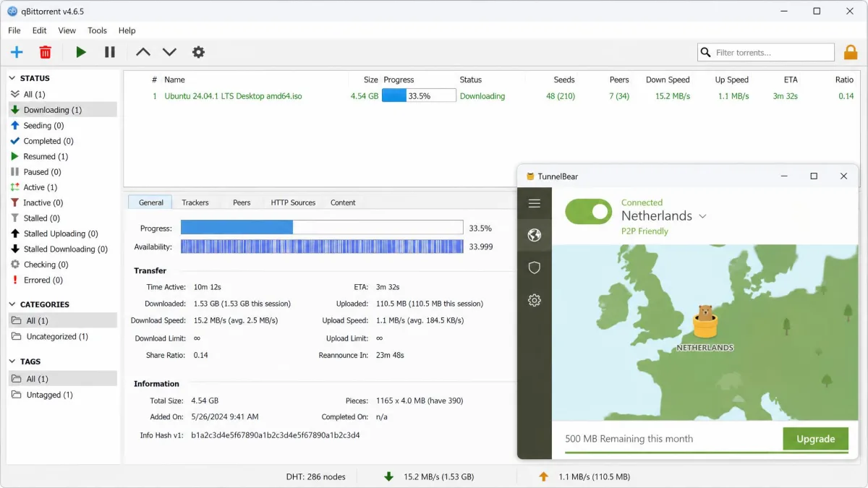This screenshot has width=868, height=488.
Task: Click the blue plus Add torrent icon
Action: point(17,52)
